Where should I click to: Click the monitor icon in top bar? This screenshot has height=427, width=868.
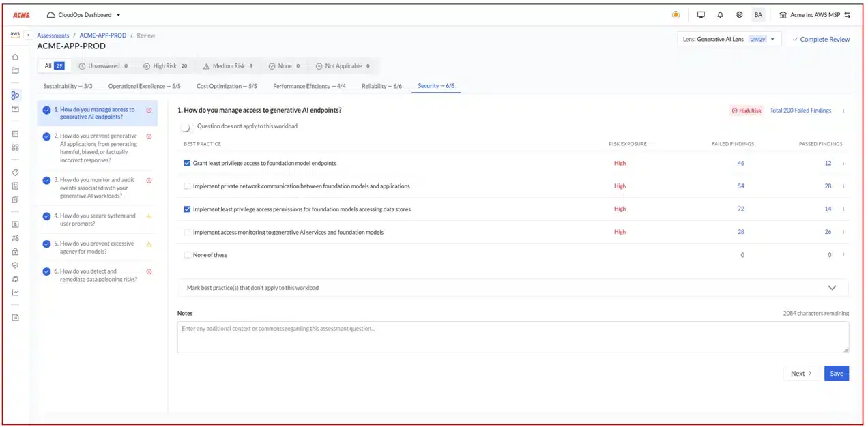tap(701, 15)
